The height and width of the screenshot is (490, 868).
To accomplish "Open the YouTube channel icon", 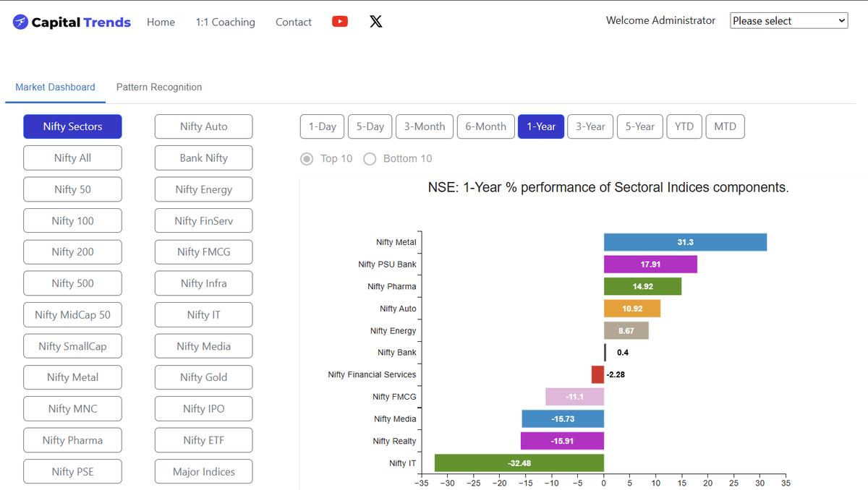I will coord(340,22).
